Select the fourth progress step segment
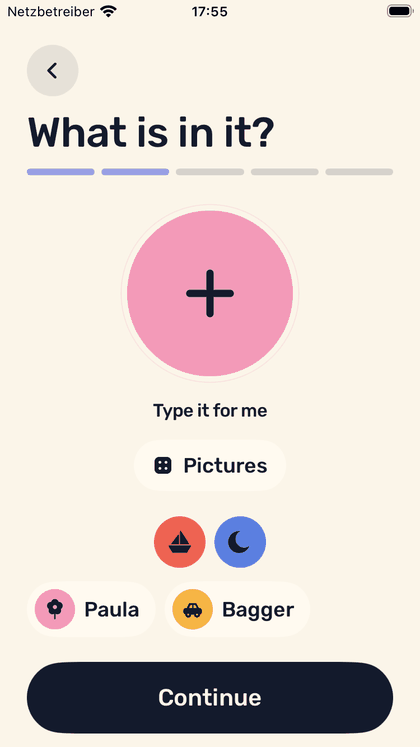Image resolution: width=420 pixels, height=747 pixels. pos(285,172)
